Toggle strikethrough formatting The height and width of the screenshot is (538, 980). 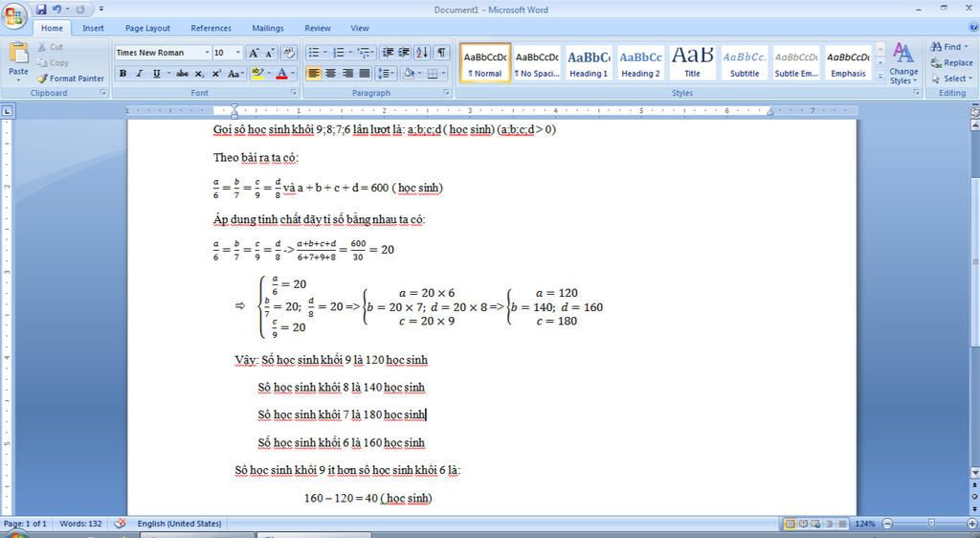pos(183,74)
